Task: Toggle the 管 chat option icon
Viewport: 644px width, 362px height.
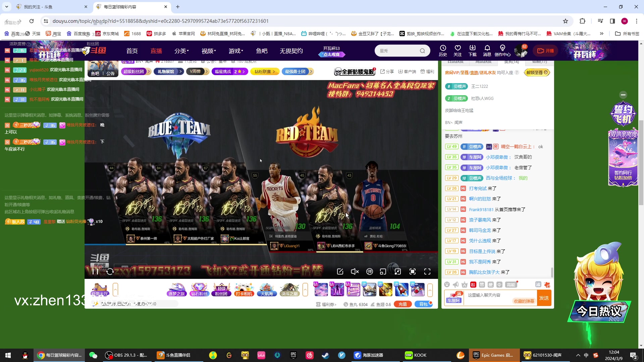Action: 482,285
